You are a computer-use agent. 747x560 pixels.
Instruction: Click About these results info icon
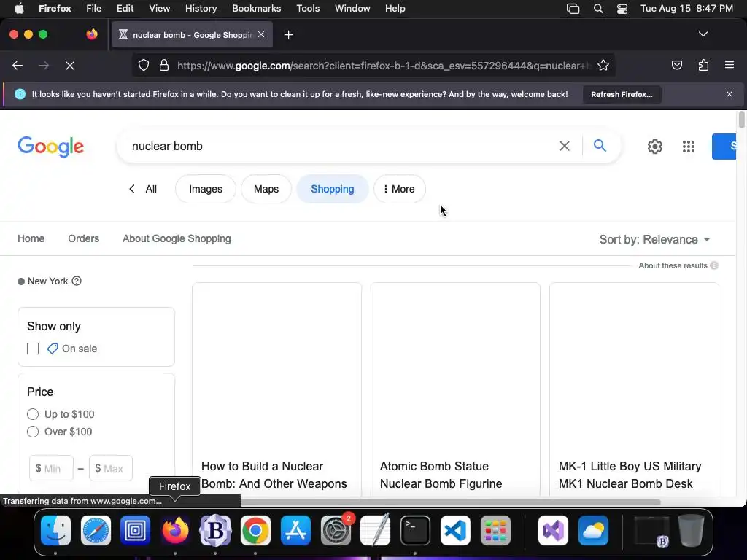pyautogui.click(x=713, y=265)
